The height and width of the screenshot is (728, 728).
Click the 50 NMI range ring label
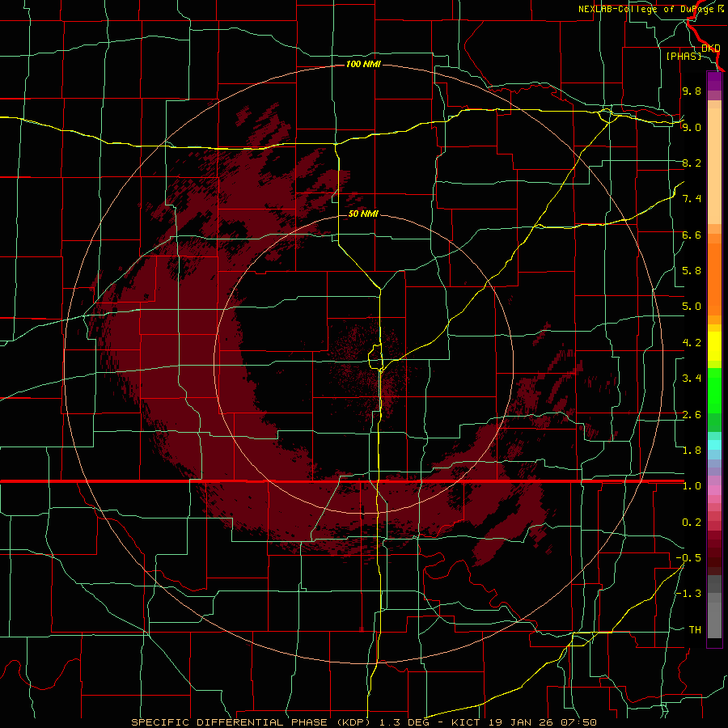click(363, 214)
